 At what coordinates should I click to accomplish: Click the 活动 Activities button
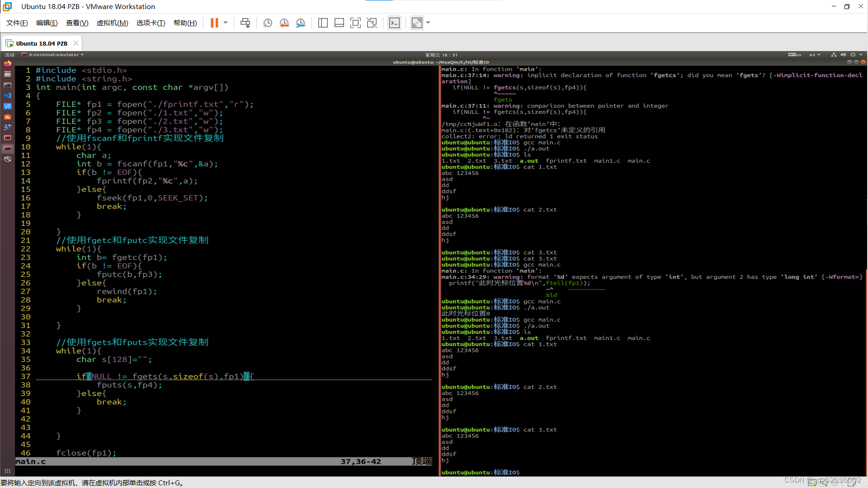(9, 55)
